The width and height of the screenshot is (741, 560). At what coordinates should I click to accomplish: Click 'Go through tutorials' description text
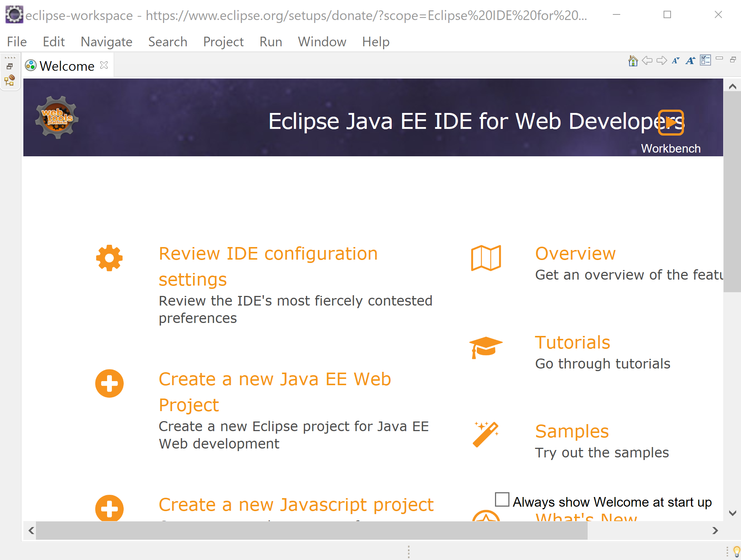602,364
